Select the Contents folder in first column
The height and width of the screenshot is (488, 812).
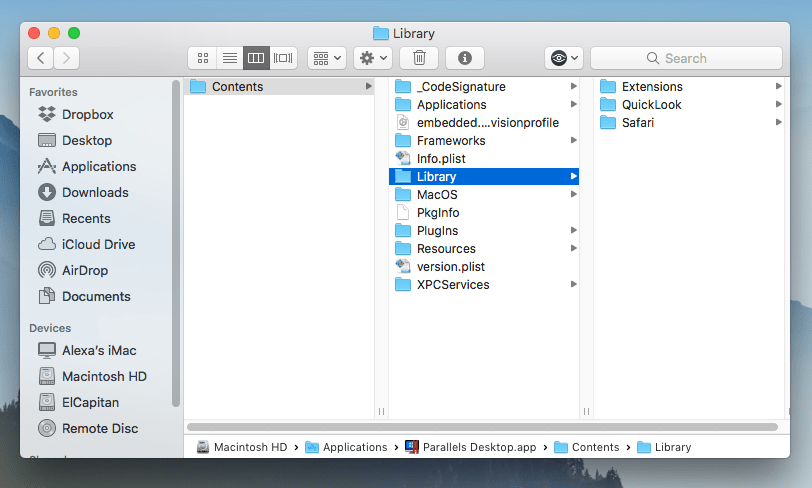coord(279,87)
